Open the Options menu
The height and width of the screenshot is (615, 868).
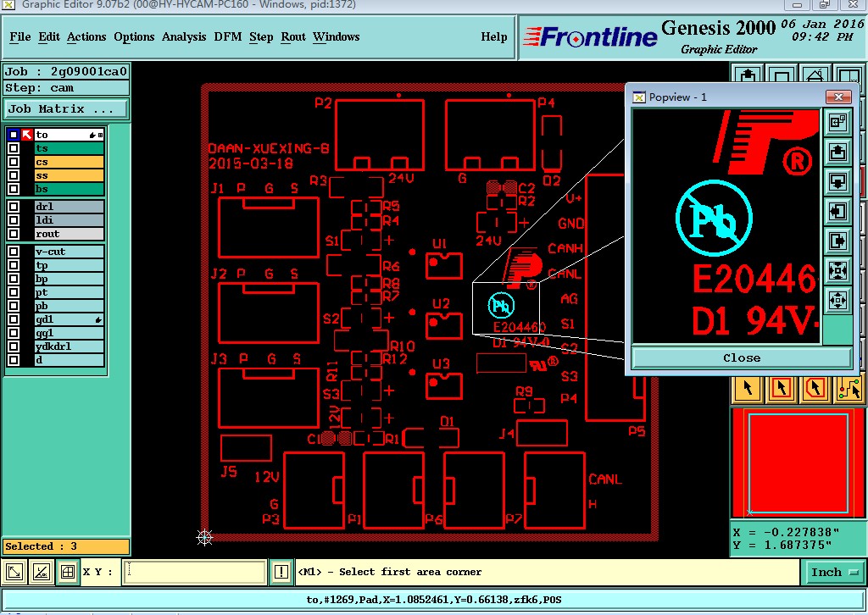[x=134, y=37]
